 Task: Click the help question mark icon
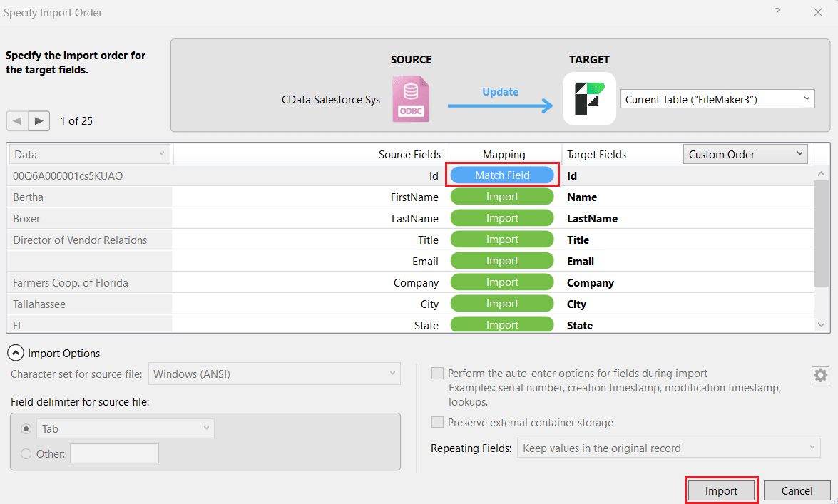click(x=777, y=12)
